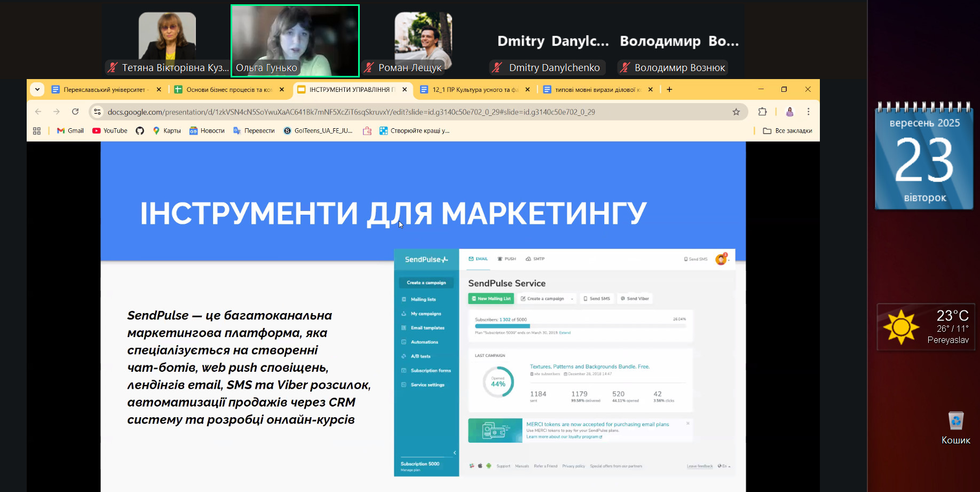Bookmark this page with the star icon
The image size is (980, 492).
pos(736,112)
